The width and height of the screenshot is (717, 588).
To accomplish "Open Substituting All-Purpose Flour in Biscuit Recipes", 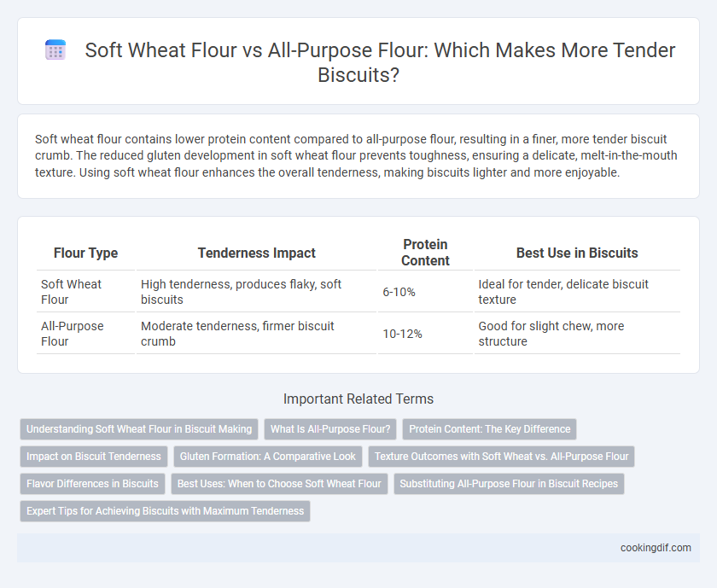I will point(509,484).
